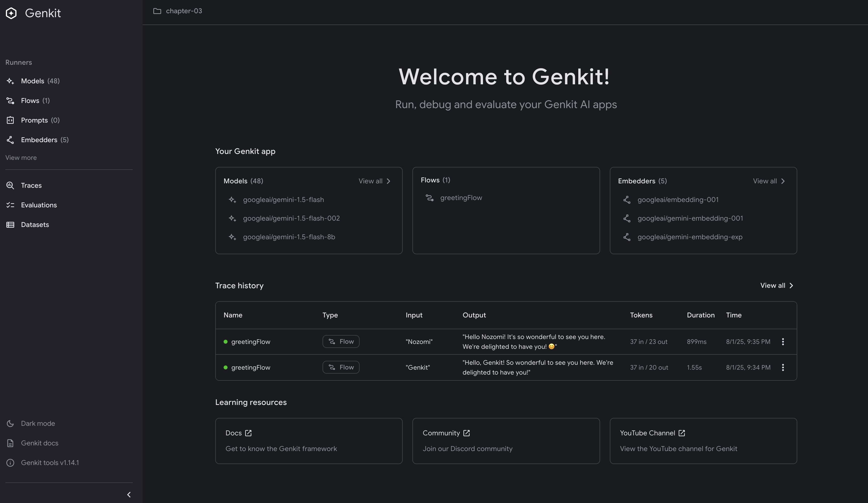Image resolution: width=868 pixels, height=503 pixels.
Task: Click the Traces magnifier icon
Action: 10,186
